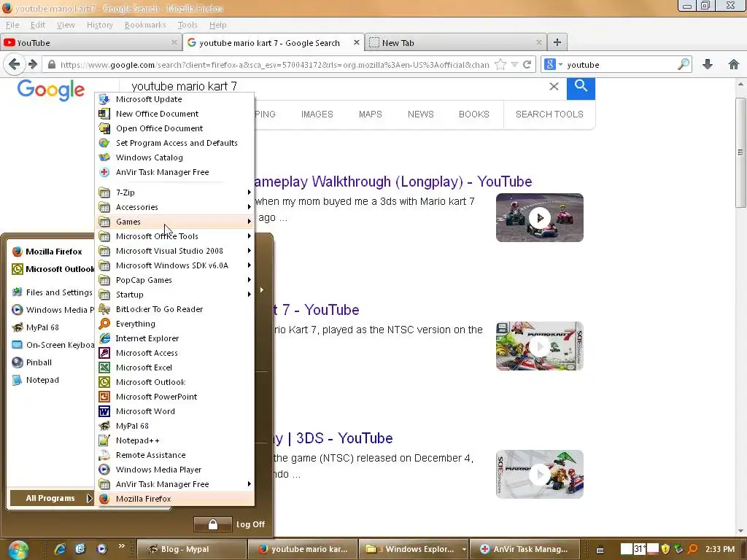Open Remote Assistance

pyautogui.click(x=174, y=455)
